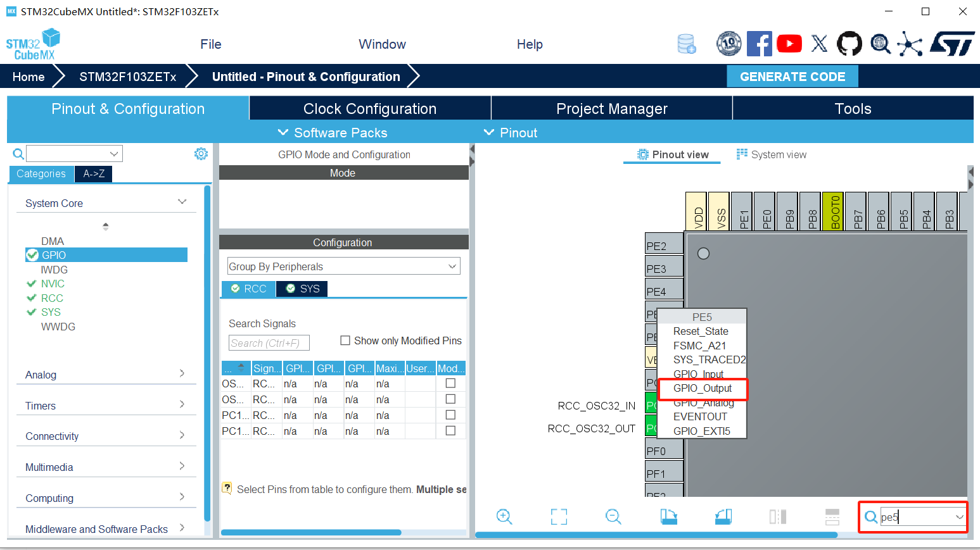Viewport: 980px width, 550px height.
Task: Check Modified box in first PC1 row
Action: tap(450, 415)
